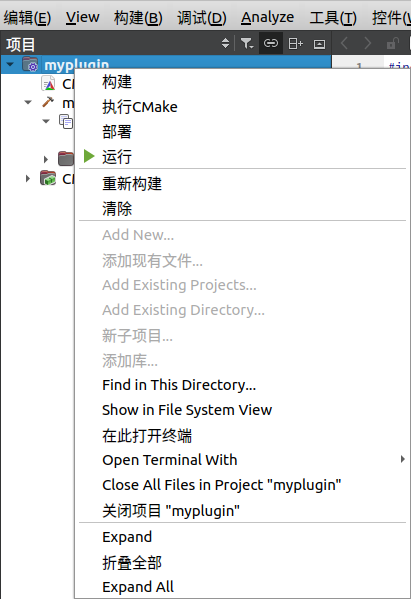Open the Analyze menu
Viewport: 411px width, 599px height.
coord(267,17)
